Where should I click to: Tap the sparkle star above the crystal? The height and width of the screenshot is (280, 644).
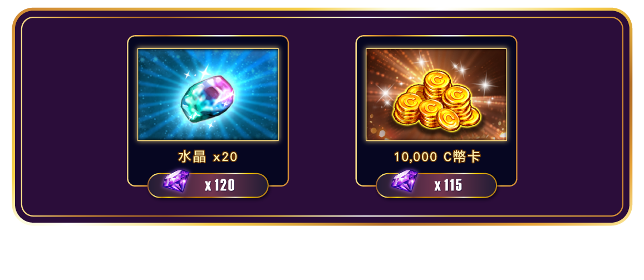pos(204,71)
